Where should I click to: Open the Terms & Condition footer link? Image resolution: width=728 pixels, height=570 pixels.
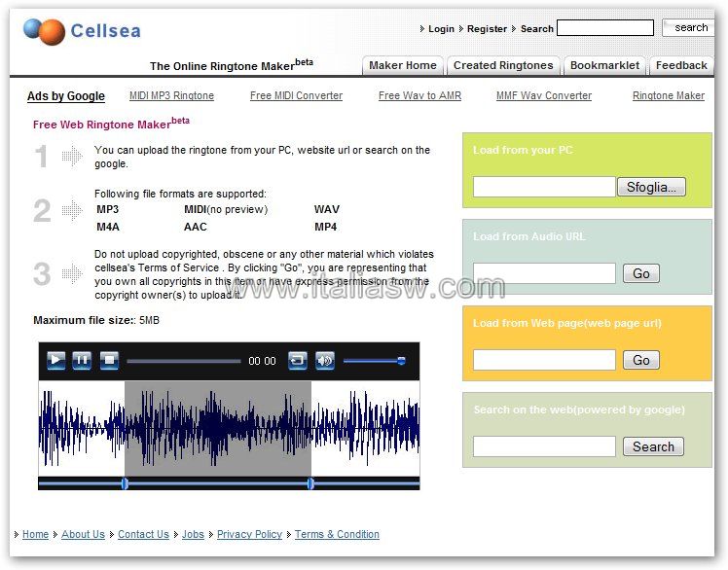[x=337, y=534]
